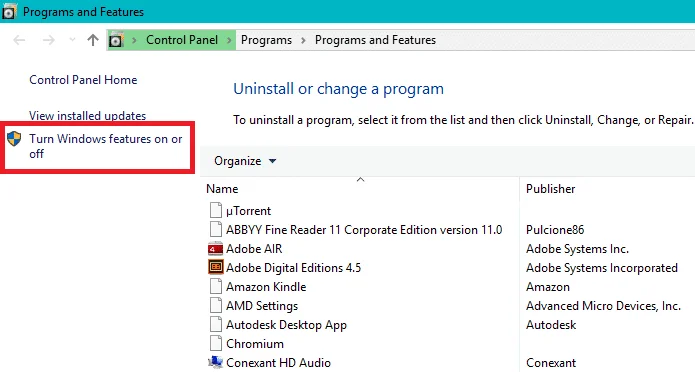
Task: Click the Programs and Features title bar icon
Action: click(9, 12)
